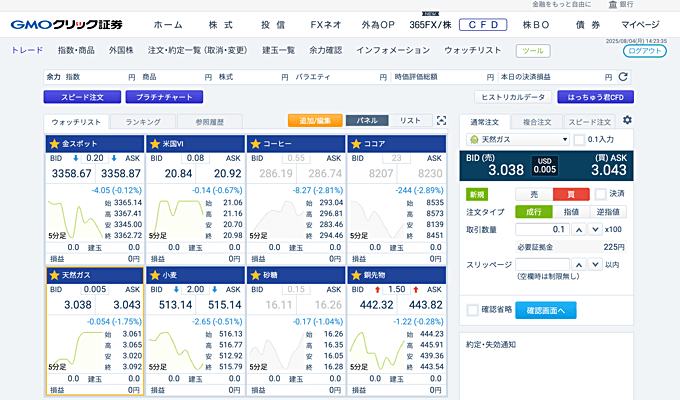
Task: Check the 確認省略 checkbox
Action: 473,310
